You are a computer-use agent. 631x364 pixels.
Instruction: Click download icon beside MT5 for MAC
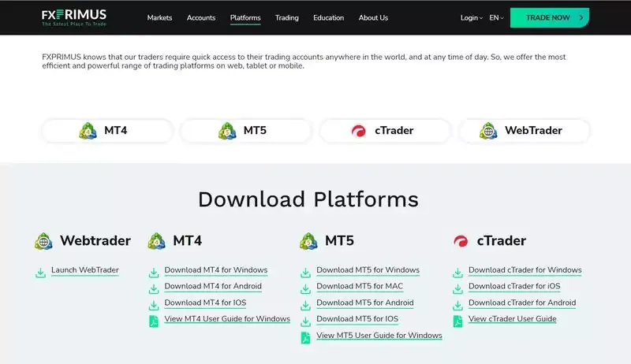pyautogui.click(x=305, y=289)
